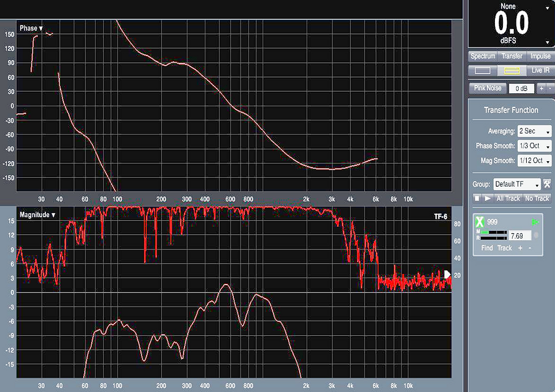Click the All Track button

[x=508, y=199]
